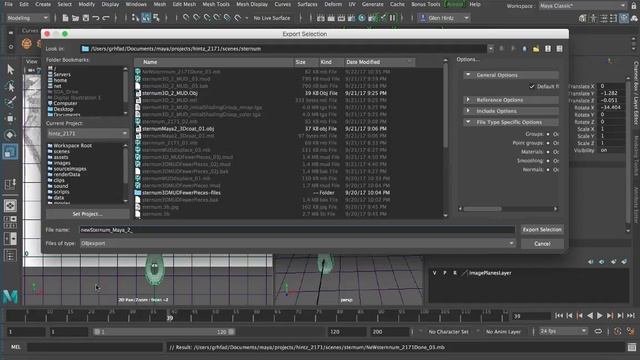Open the Workspace Maya Classic dropdown
Screen dimensions: 640x360
click(x=582, y=6)
